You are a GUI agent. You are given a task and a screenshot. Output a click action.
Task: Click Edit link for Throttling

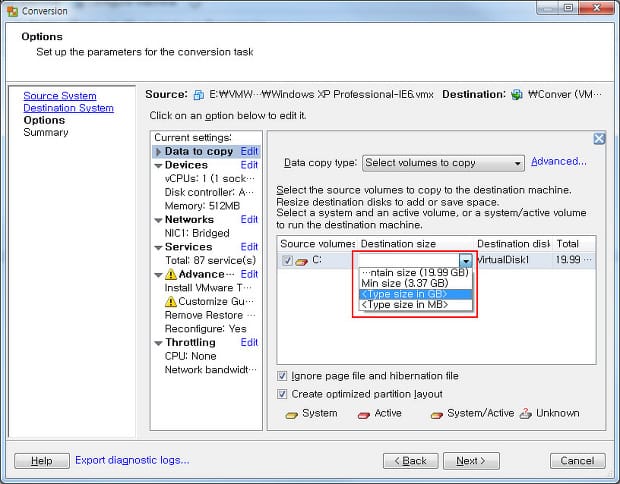pyautogui.click(x=249, y=342)
